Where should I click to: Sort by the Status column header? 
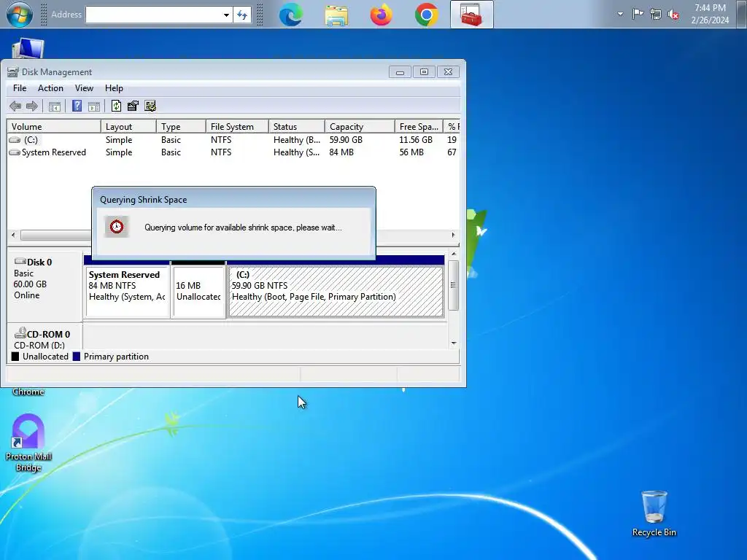(297, 127)
